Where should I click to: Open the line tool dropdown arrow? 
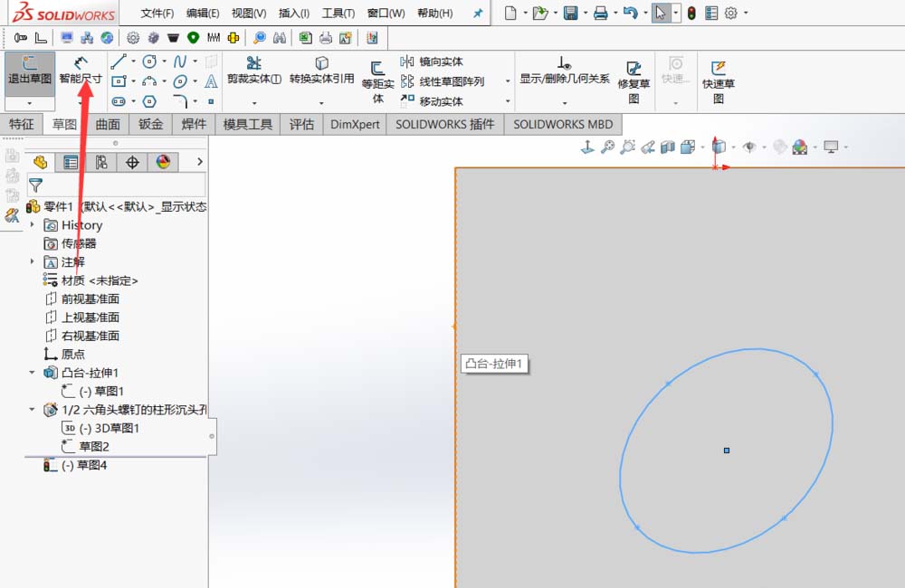click(x=132, y=62)
